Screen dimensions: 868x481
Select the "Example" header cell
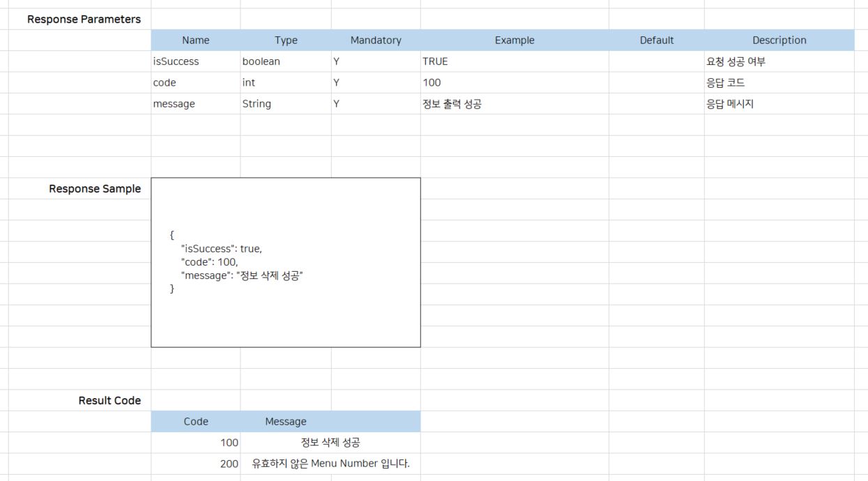coord(515,40)
